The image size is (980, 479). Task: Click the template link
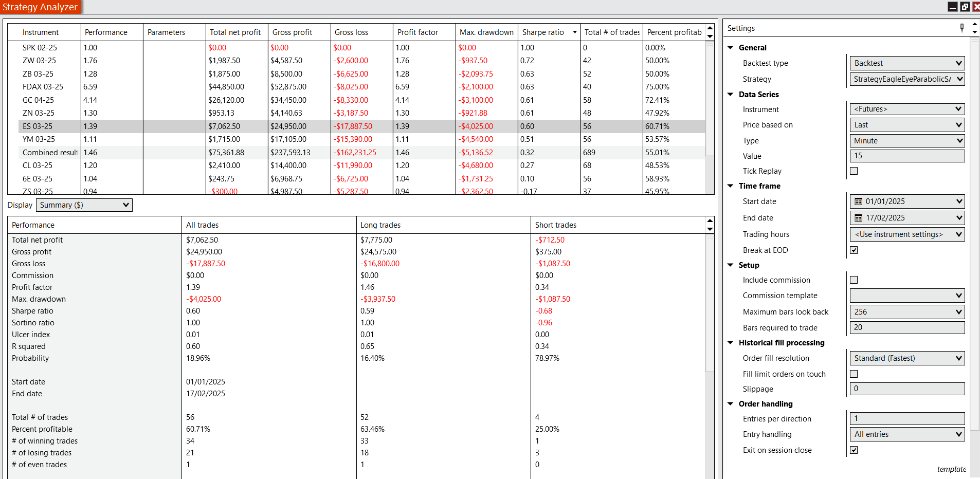[x=951, y=469]
